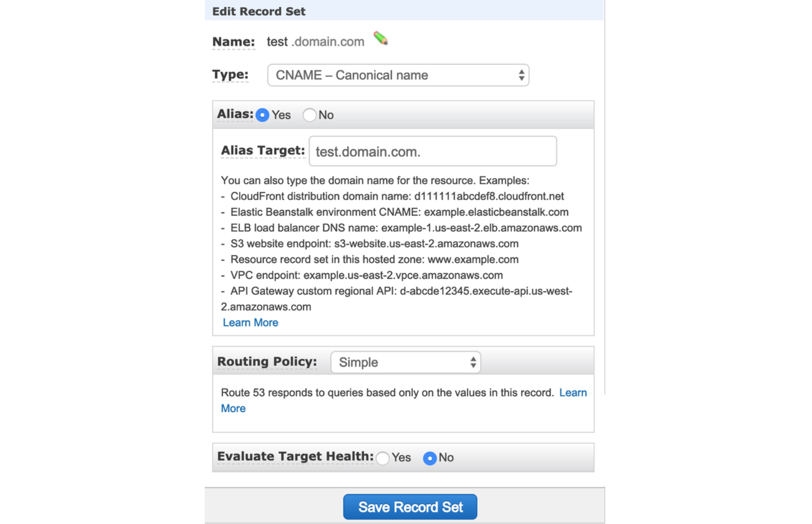812x524 pixels.
Task: Click the Name field label
Action: click(x=234, y=42)
